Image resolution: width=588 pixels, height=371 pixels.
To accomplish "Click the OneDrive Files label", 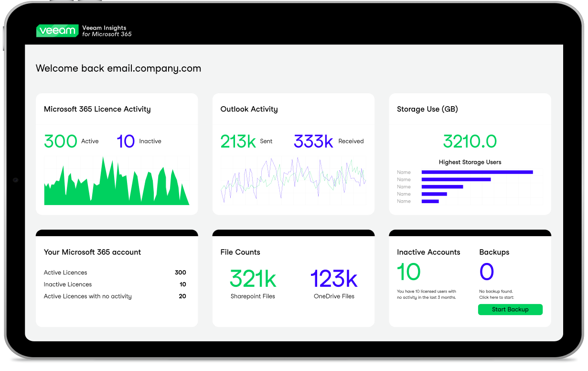I will click(334, 296).
